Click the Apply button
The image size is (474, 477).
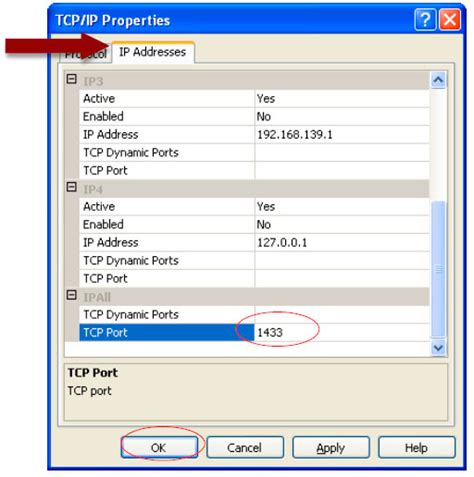pyautogui.click(x=331, y=448)
